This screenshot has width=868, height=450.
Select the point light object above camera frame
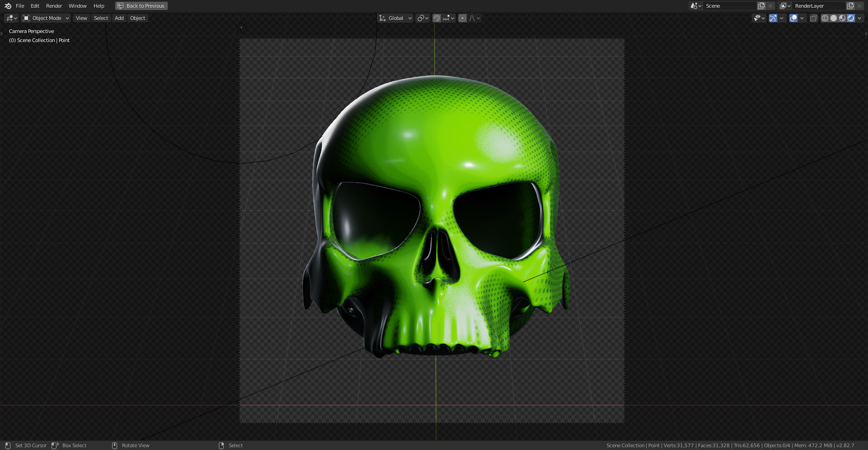(x=241, y=28)
